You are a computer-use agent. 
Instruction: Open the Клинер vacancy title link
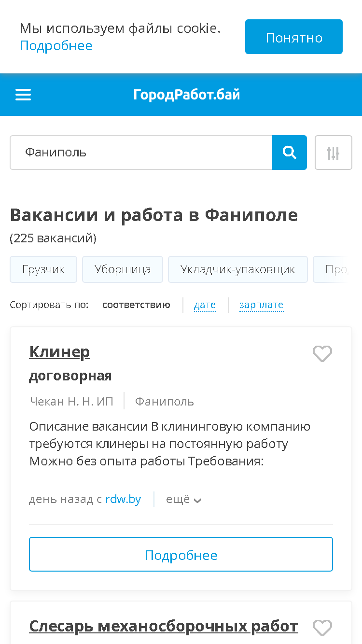[59, 352]
